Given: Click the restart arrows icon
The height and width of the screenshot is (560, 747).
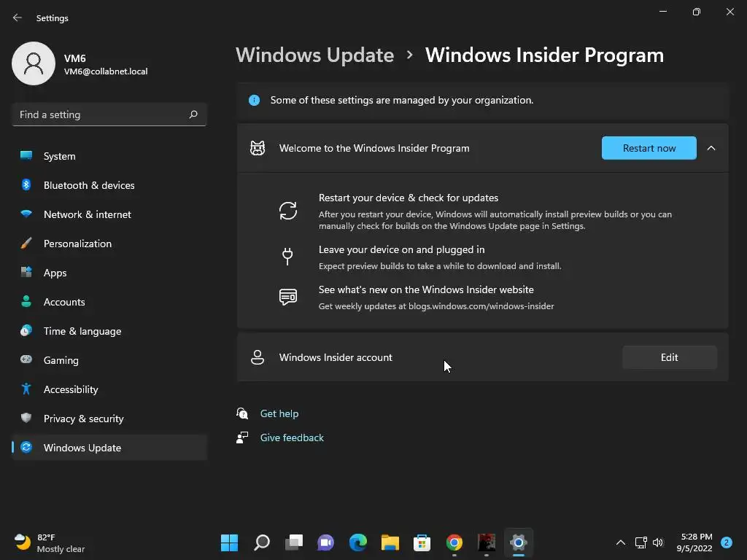Looking at the screenshot, I should [287, 211].
